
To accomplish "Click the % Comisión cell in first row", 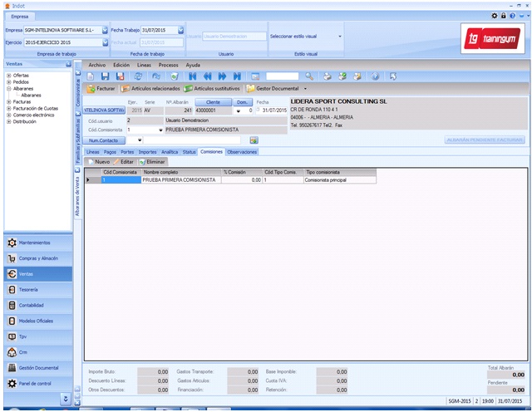I will (242, 179).
